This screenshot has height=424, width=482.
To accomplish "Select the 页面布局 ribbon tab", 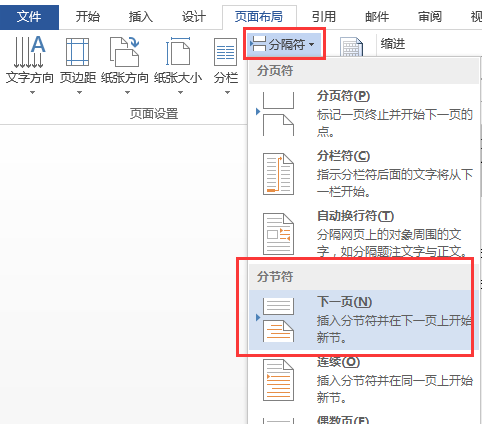I will [259, 16].
